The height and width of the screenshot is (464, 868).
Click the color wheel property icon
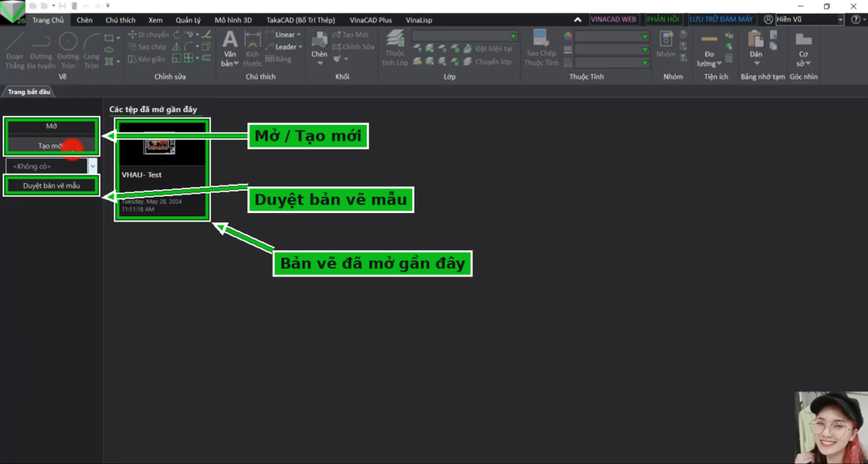click(x=567, y=36)
